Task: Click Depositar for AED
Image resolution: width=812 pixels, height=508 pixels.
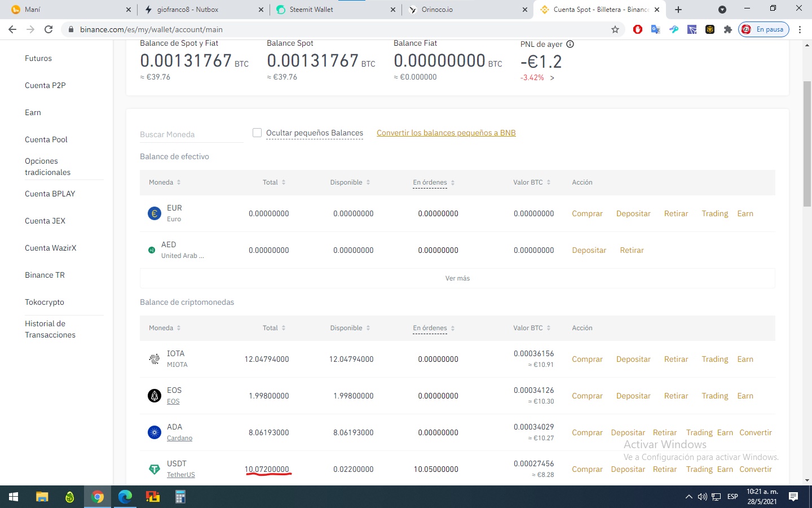Action: tap(589, 250)
